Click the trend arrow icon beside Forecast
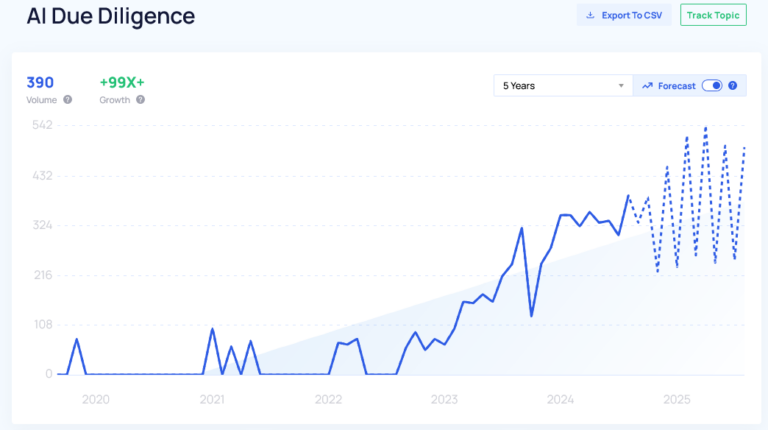The width and height of the screenshot is (768, 430). [x=647, y=86]
